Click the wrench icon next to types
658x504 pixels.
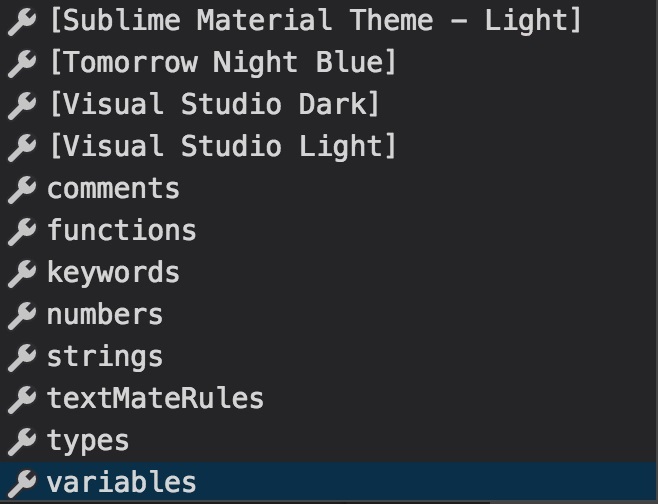(22, 441)
